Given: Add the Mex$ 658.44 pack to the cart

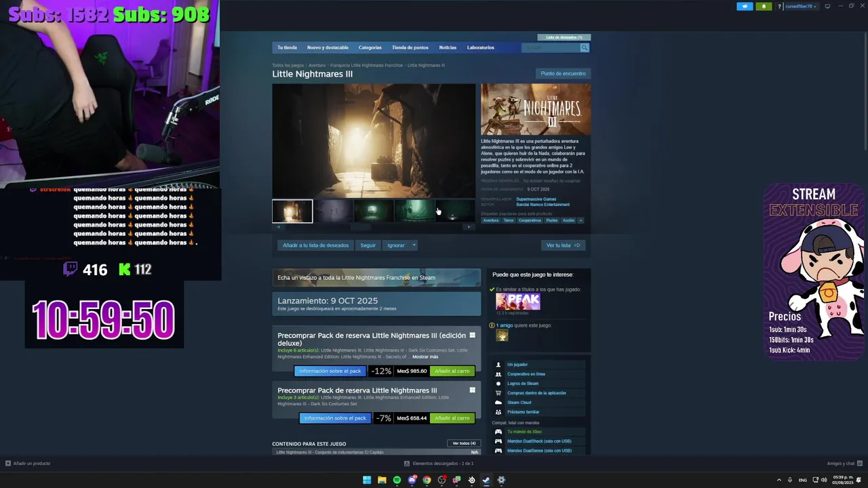Looking at the screenshot, I should coord(452,418).
